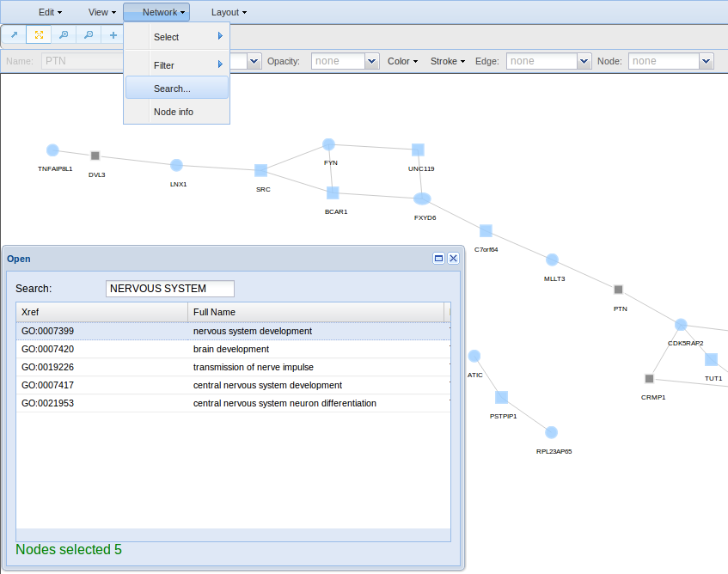The width and height of the screenshot is (728, 574).
Task: Open the Edge style dropdown
Action: pyautogui.click(x=584, y=61)
